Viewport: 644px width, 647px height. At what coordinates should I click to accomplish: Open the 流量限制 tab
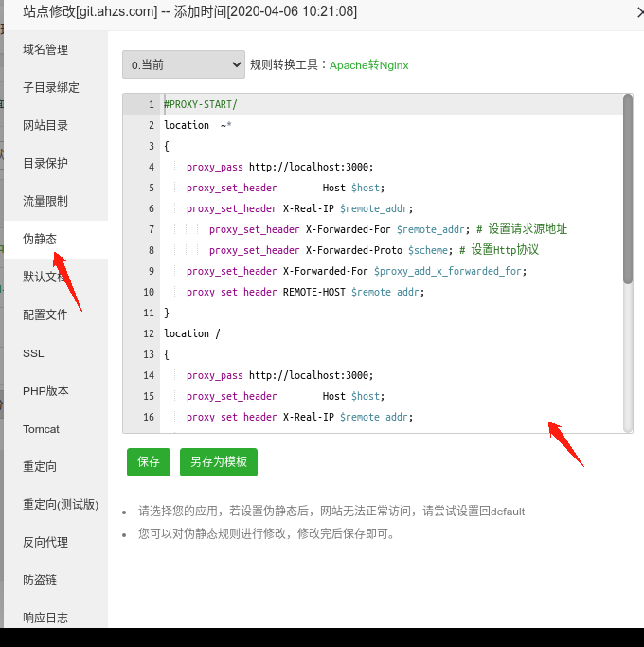click(x=45, y=202)
